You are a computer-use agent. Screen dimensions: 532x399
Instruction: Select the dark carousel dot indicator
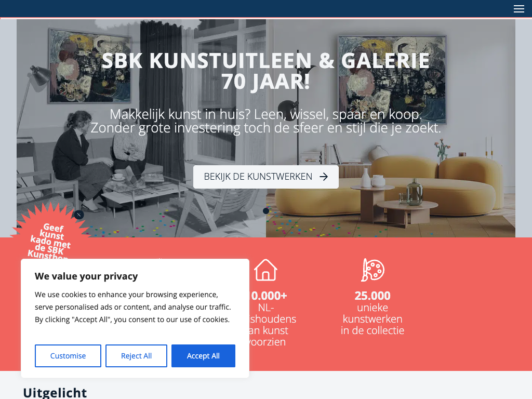coord(266,211)
